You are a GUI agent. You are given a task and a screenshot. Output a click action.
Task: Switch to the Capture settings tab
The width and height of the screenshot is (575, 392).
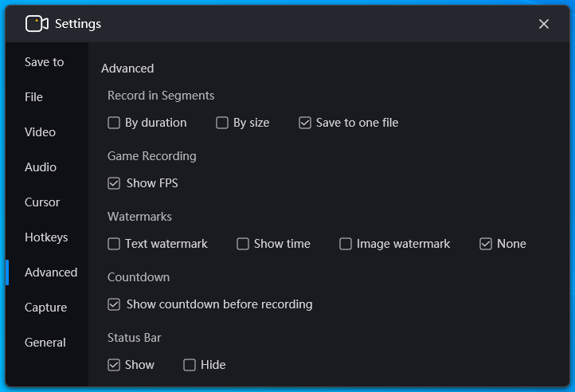coord(46,308)
